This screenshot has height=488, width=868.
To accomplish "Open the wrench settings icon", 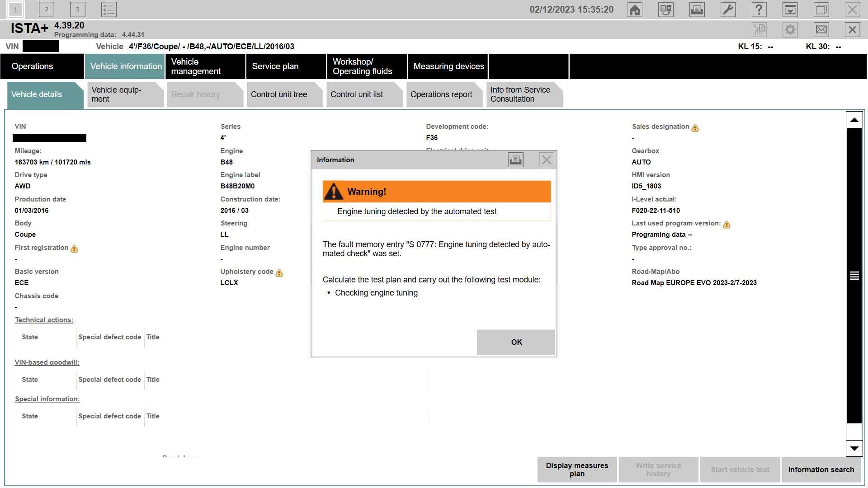I will (728, 9).
